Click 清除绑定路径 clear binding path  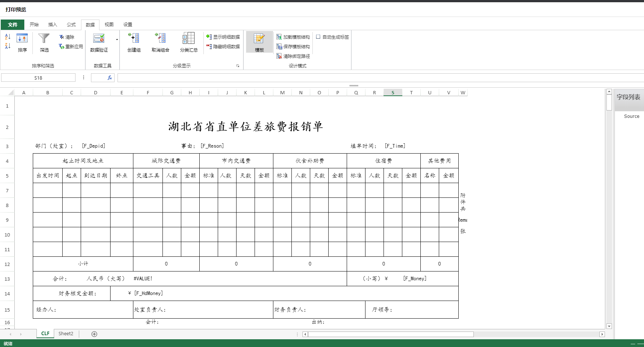(293, 56)
